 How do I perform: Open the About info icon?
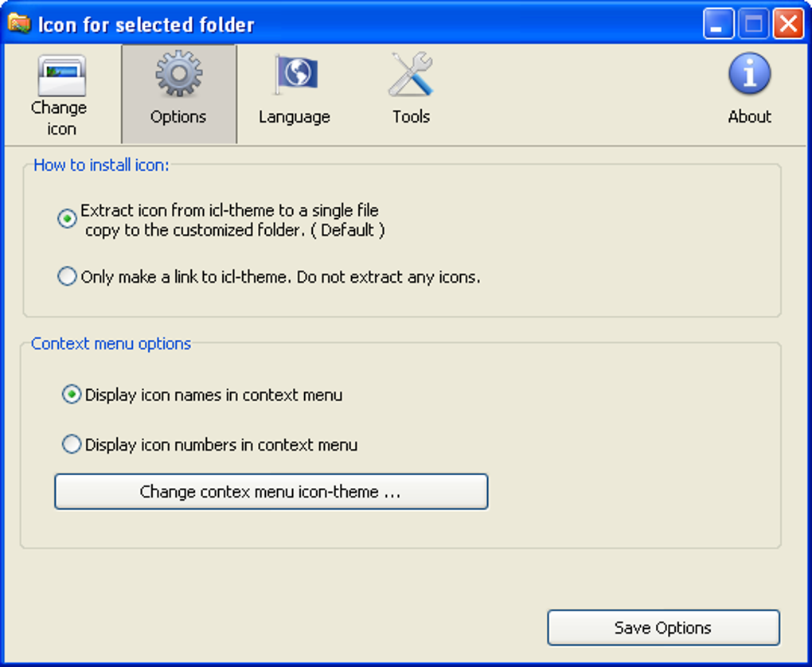pos(749,73)
